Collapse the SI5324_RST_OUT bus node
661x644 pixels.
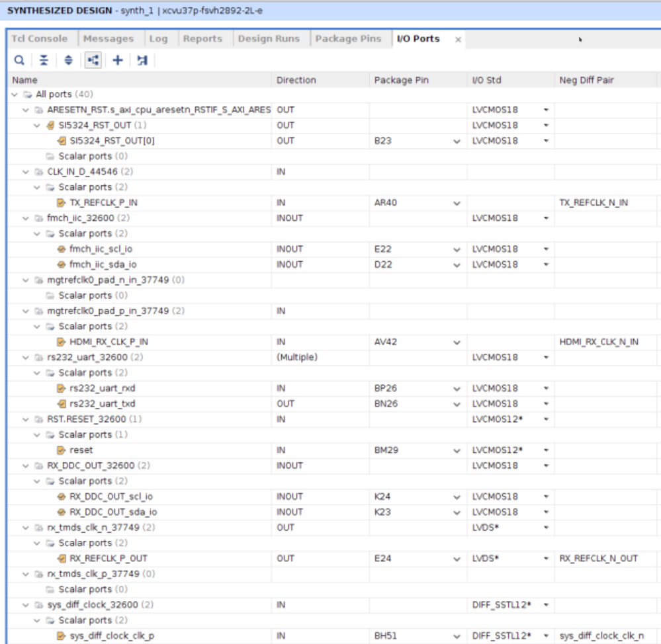click(37, 126)
